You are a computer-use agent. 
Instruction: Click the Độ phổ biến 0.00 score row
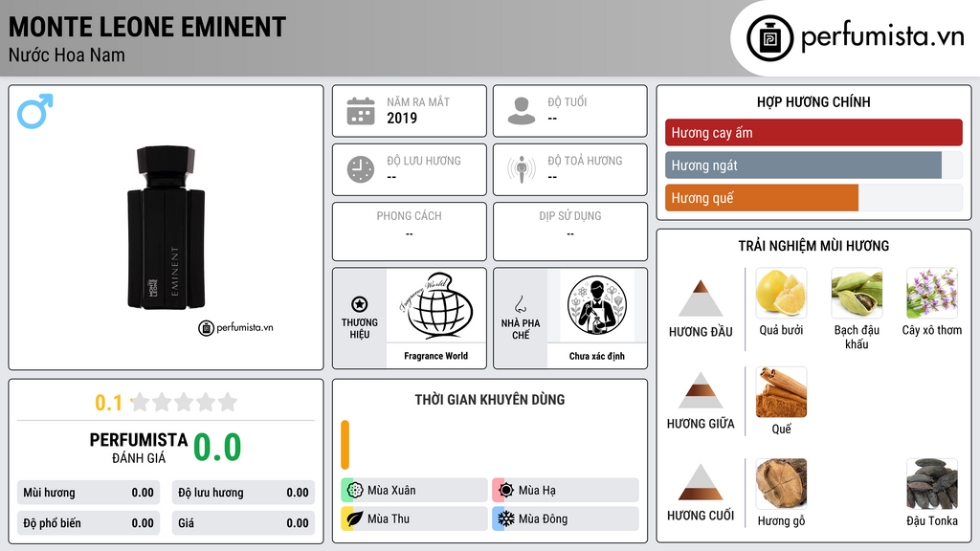(x=89, y=523)
